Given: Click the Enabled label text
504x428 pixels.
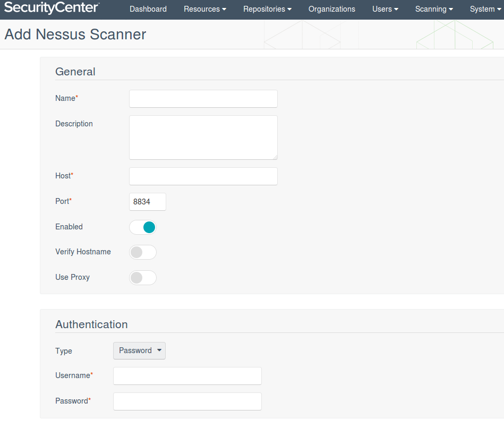Looking at the screenshot, I should [x=69, y=227].
